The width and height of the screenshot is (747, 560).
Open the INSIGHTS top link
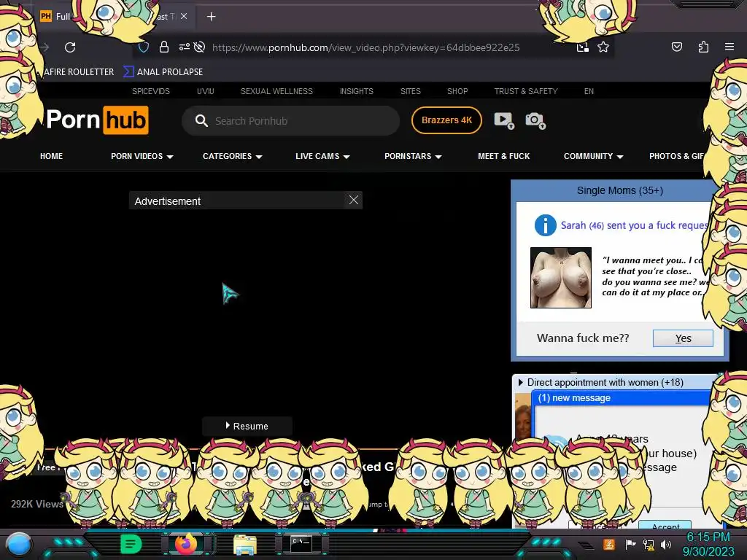(x=356, y=91)
